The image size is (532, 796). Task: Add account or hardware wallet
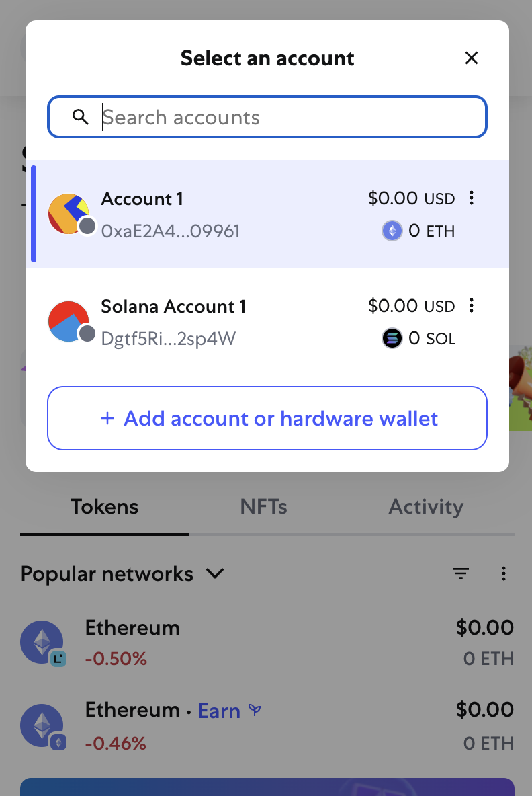pos(267,418)
